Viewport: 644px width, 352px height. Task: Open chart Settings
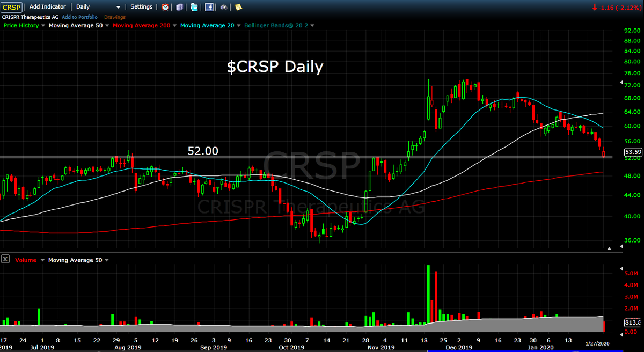coord(142,7)
